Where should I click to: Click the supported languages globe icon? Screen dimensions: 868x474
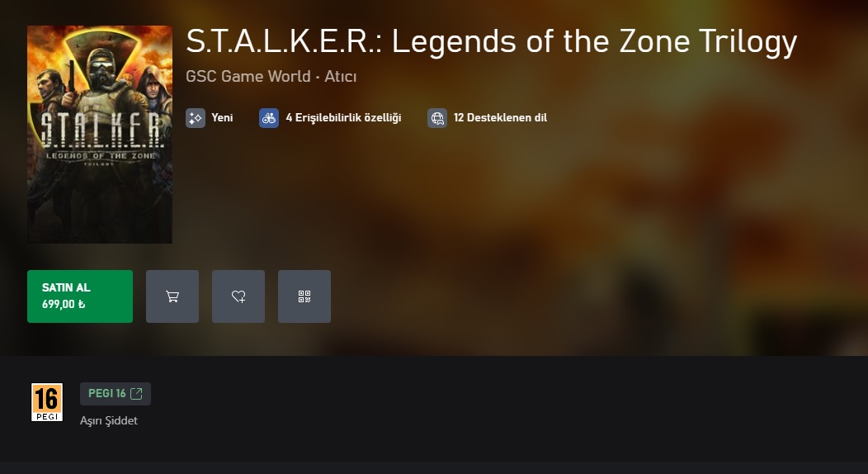[437, 118]
